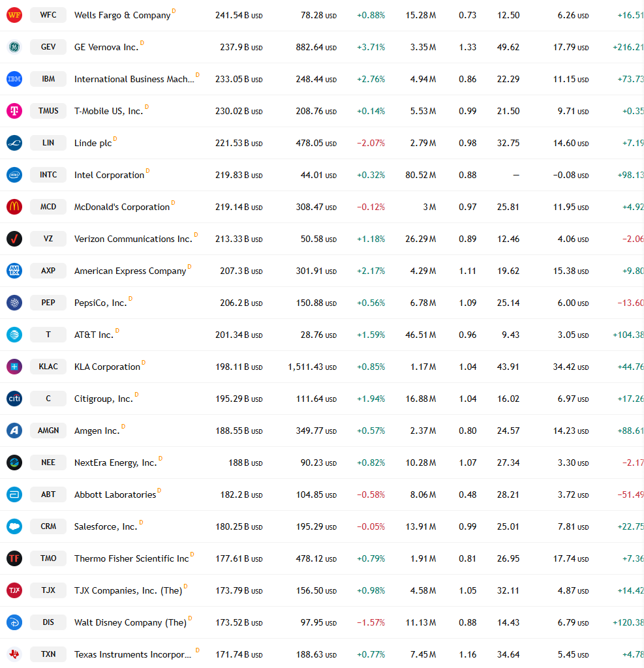Open Walt Disney Company (The) link

130,622
